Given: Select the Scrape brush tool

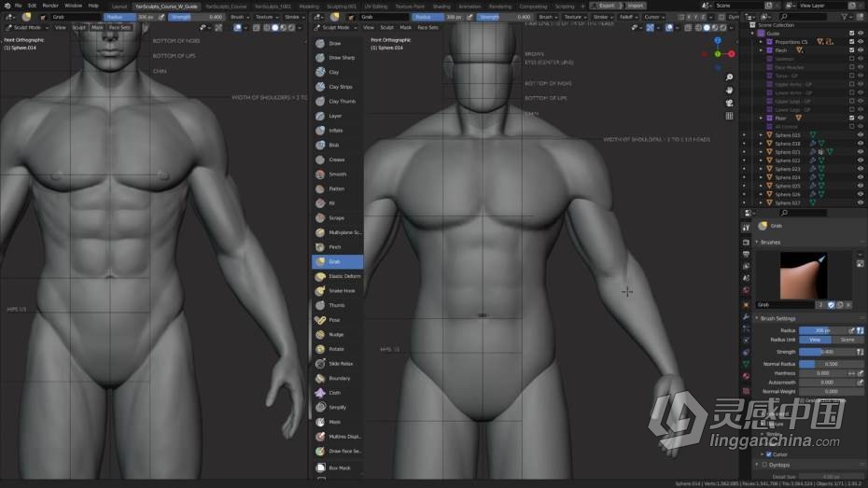Looking at the screenshot, I should (x=337, y=218).
